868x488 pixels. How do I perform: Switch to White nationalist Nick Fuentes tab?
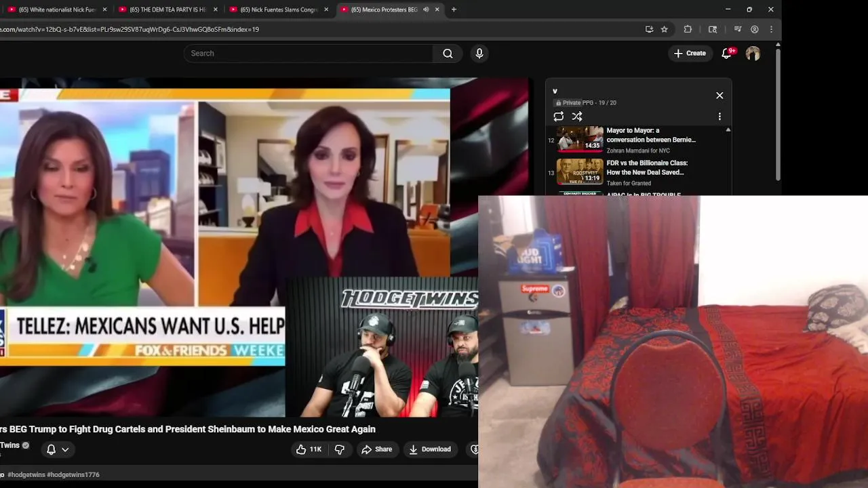[57, 9]
